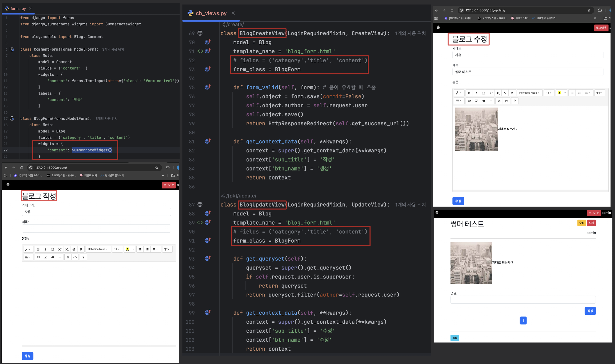The height and width of the screenshot is (364, 615).
Task: Toggle bold in the blog create editor
Action: [x=38, y=249]
